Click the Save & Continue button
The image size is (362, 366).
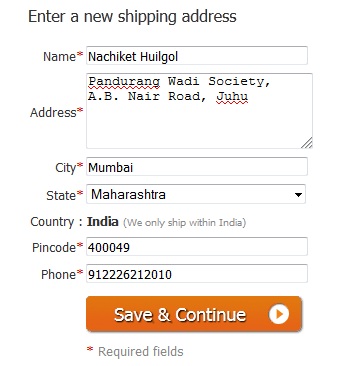[194, 314]
